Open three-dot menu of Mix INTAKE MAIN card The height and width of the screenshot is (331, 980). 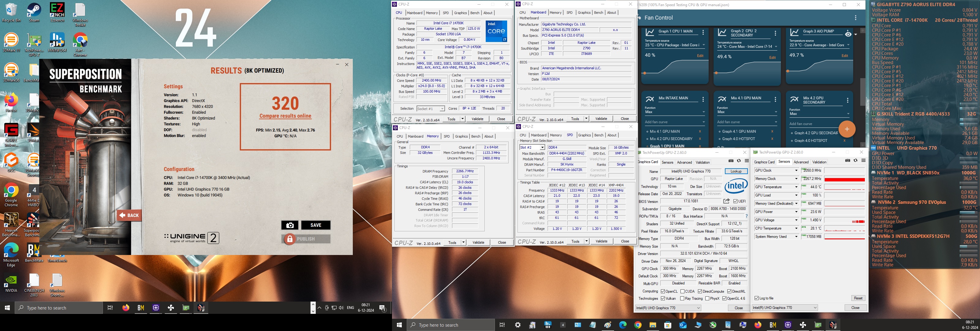[703, 99]
